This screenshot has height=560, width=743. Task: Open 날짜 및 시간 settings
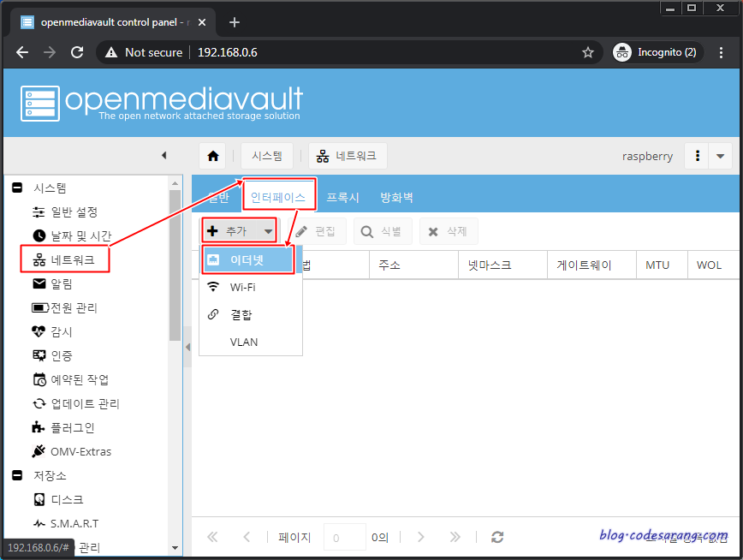[x=72, y=235]
